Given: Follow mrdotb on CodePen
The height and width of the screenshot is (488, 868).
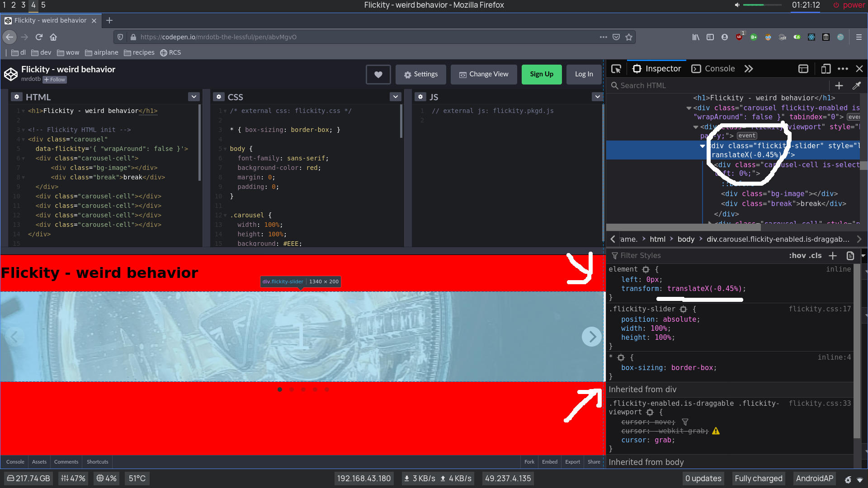Looking at the screenshot, I should click(54, 79).
